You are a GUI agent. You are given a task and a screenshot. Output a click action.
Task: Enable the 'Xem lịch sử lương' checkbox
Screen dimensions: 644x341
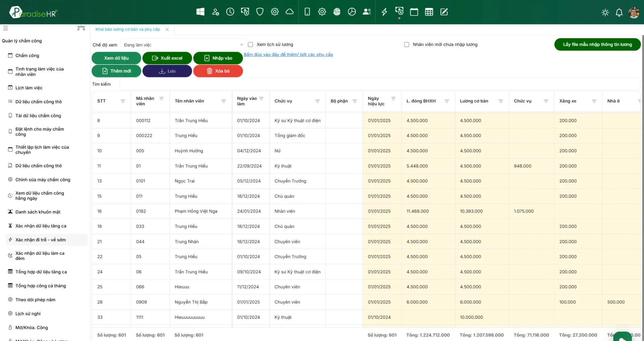251,45
